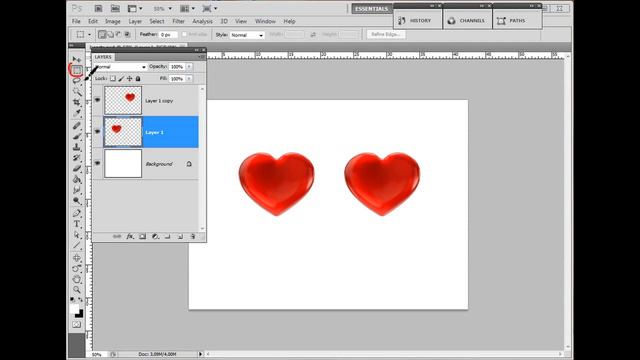This screenshot has height=360, width=640.
Task: Select the Horizontal Type tool
Action: click(76, 224)
